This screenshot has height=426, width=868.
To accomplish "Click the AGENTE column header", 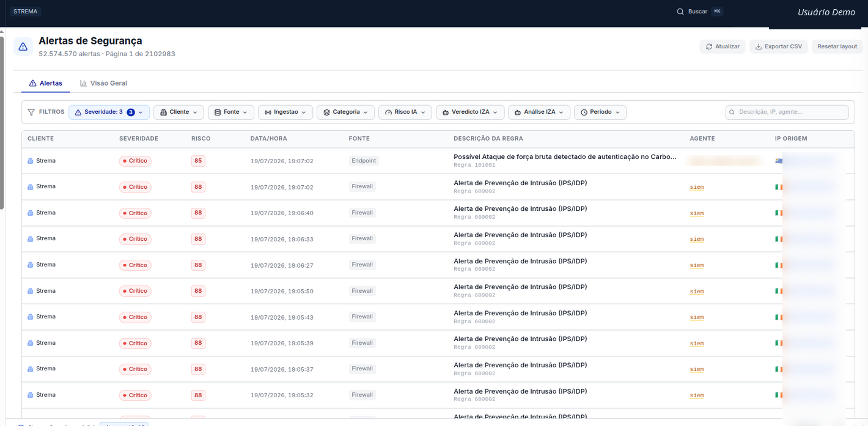I will 702,139.
